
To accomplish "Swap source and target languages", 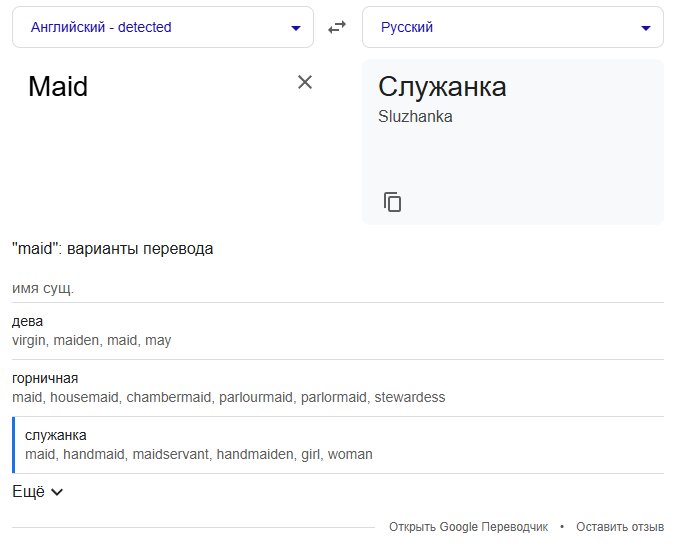I will [337, 27].
